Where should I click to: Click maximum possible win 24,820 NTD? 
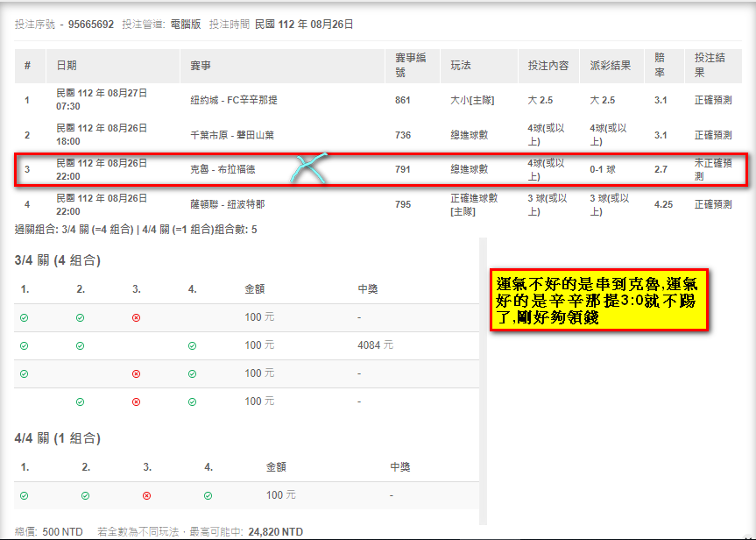[276, 532]
